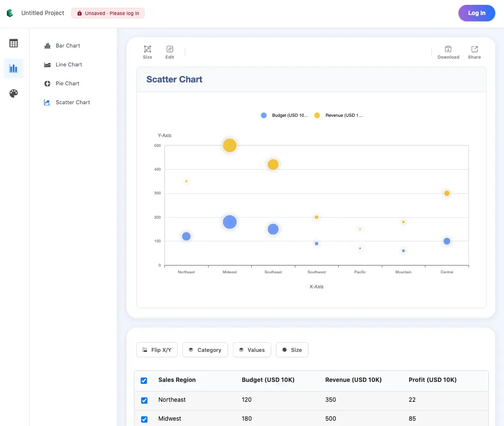Click the Pie Chart icon in list

coord(47,83)
